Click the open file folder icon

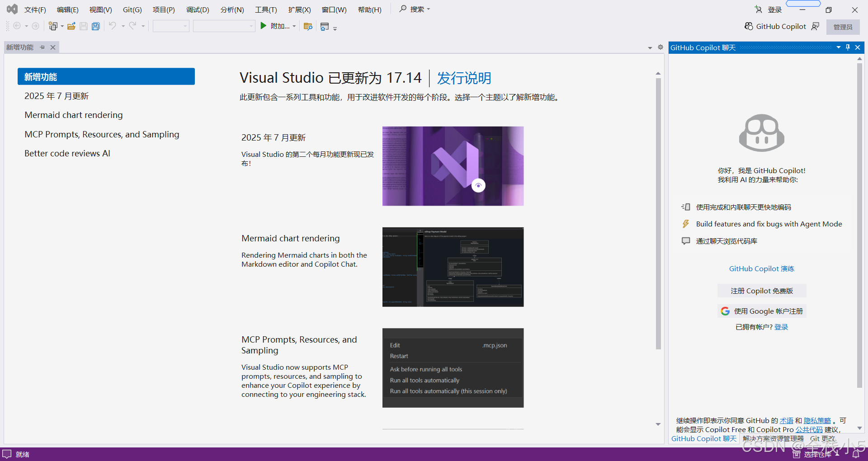click(x=71, y=26)
